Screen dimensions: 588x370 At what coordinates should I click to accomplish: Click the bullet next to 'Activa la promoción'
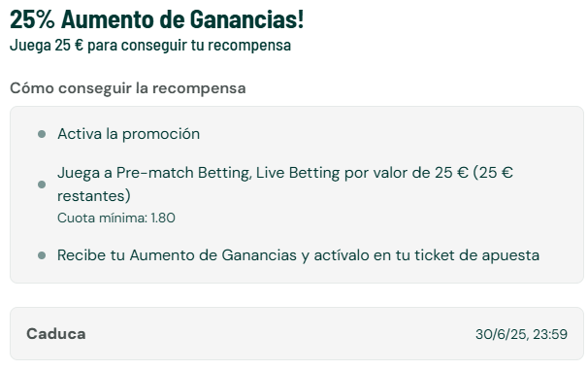click(42, 134)
